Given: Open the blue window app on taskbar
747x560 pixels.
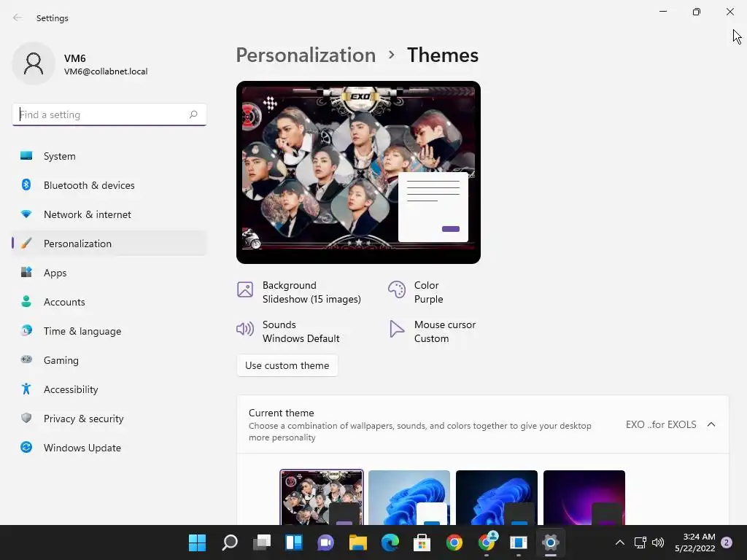Looking at the screenshot, I should [x=519, y=542].
